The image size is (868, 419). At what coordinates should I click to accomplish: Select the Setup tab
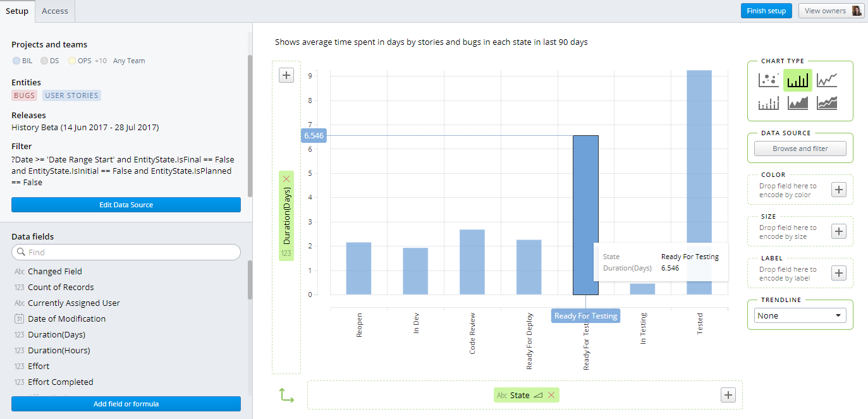(17, 10)
